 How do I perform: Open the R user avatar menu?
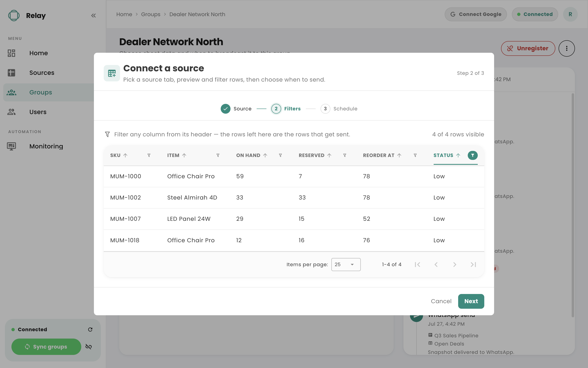570,14
